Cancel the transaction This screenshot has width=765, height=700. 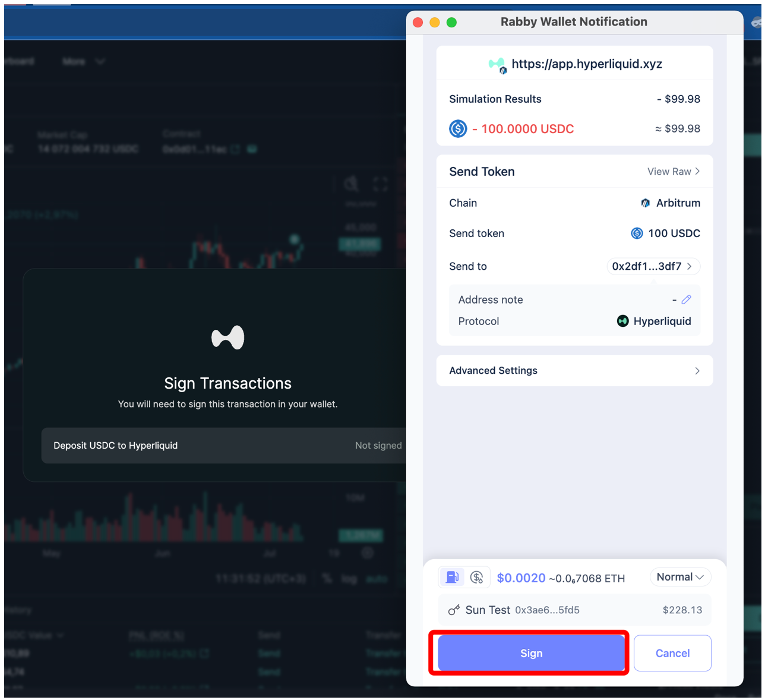[672, 653]
